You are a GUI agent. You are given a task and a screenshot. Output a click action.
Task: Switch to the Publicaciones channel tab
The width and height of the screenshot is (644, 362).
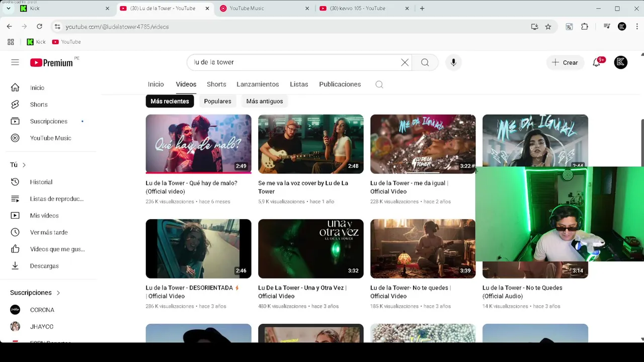coord(340,84)
